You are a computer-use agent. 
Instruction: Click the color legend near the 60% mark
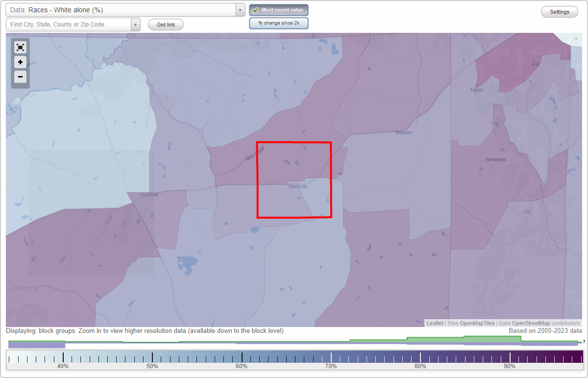(241, 355)
